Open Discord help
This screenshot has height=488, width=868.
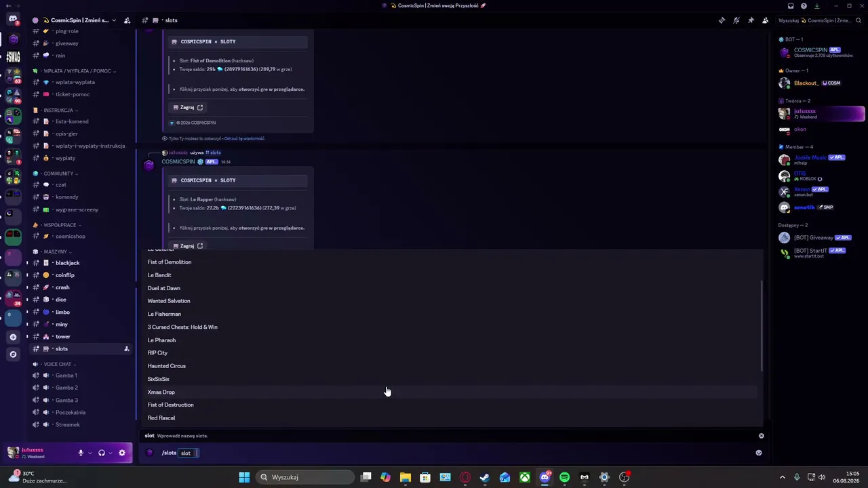coord(804,6)
